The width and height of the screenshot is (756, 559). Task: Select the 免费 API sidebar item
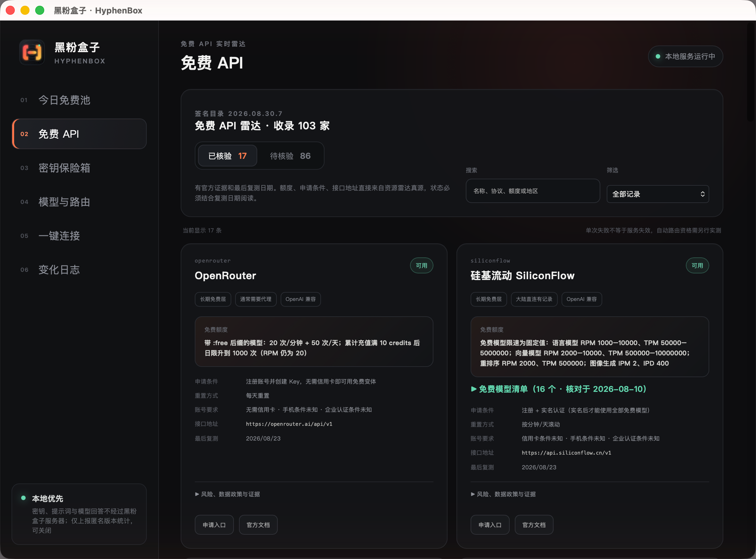click(79, 134)
